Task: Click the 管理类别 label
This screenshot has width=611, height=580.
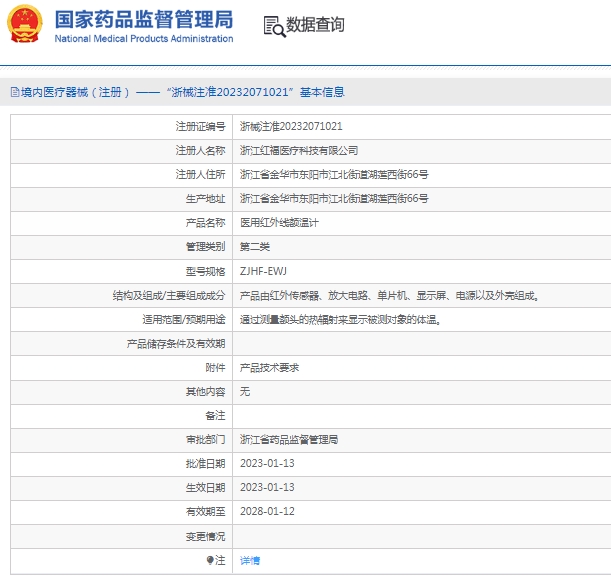Action: (205, 247)
